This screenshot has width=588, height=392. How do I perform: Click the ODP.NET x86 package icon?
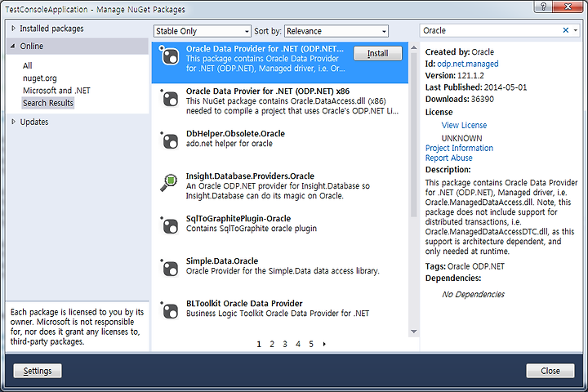tap(170, 99)
